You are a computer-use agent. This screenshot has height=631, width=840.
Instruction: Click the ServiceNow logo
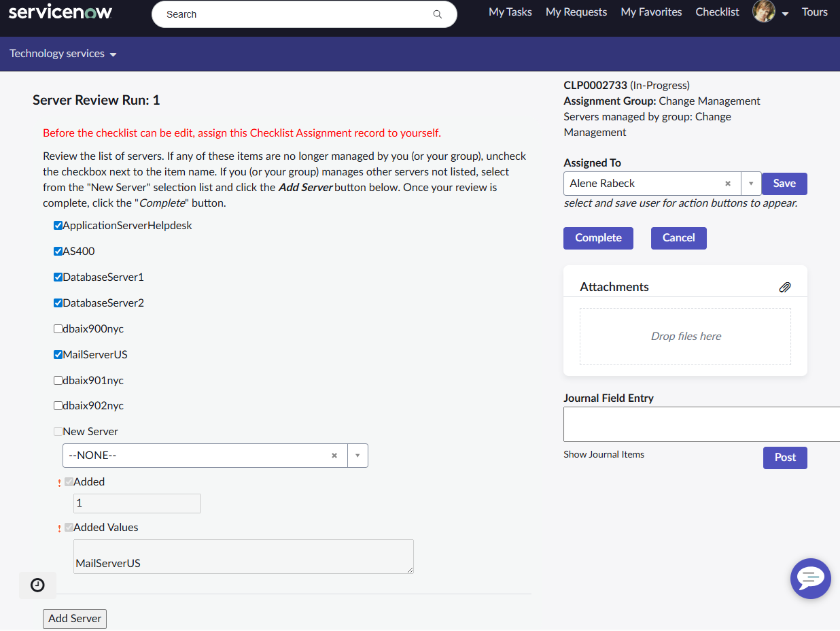click(x=60, y=11)
